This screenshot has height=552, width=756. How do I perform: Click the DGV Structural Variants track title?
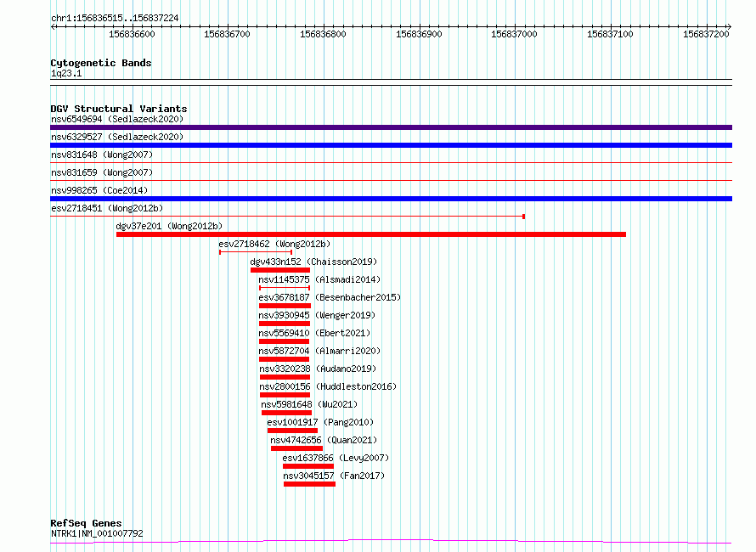pyautogui.click(x=119, y=109)
